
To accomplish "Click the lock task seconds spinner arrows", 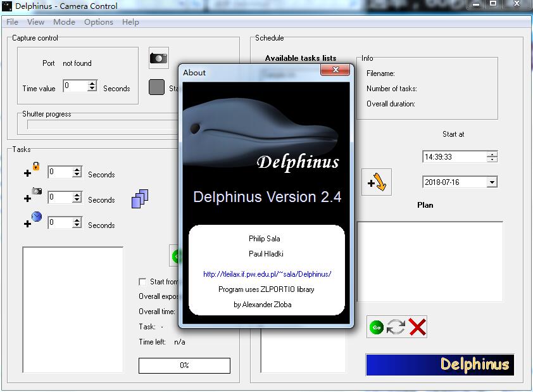I will pyautogui.click(x=77, y=172).
